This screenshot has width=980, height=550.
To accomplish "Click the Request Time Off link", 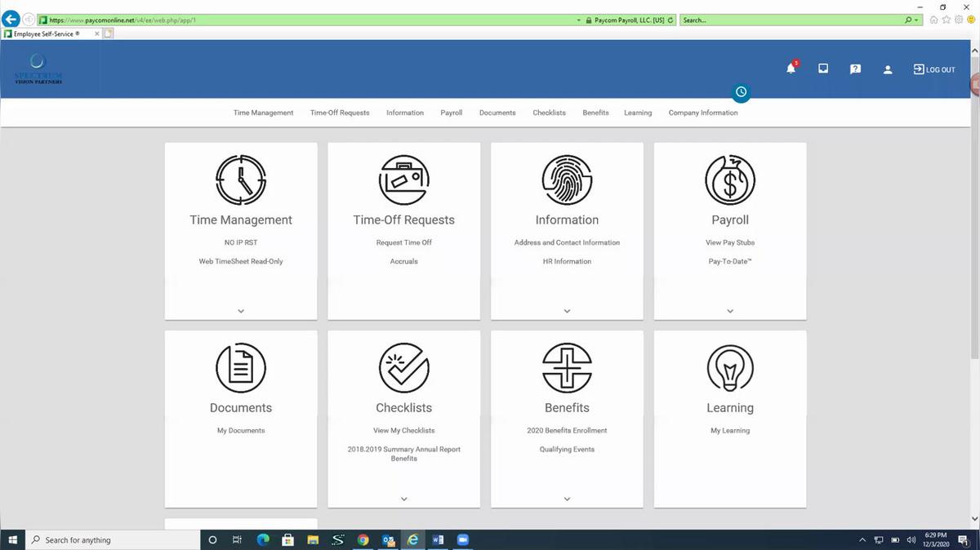I will 403,242.
